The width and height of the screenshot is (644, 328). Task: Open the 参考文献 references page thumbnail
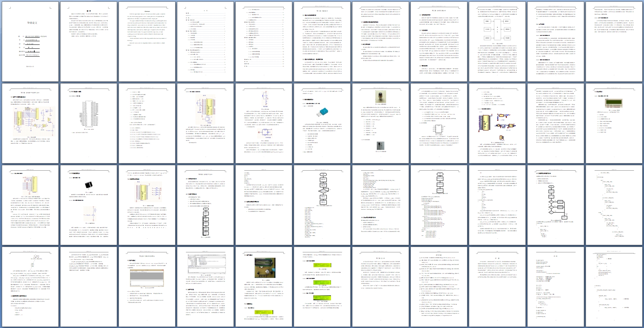click(x=439, y=286)
